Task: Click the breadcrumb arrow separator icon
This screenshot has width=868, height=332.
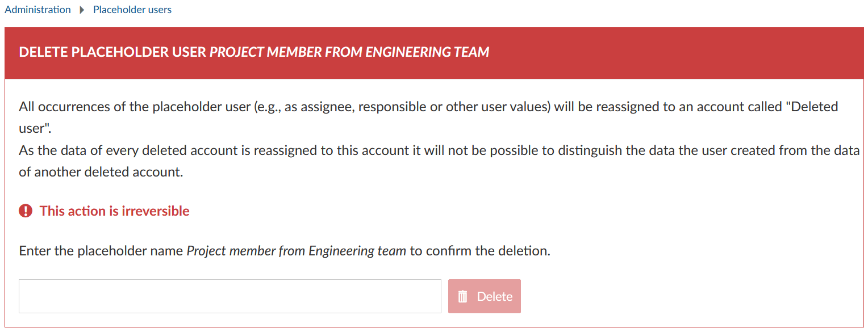Action: [x=82, y=10]
